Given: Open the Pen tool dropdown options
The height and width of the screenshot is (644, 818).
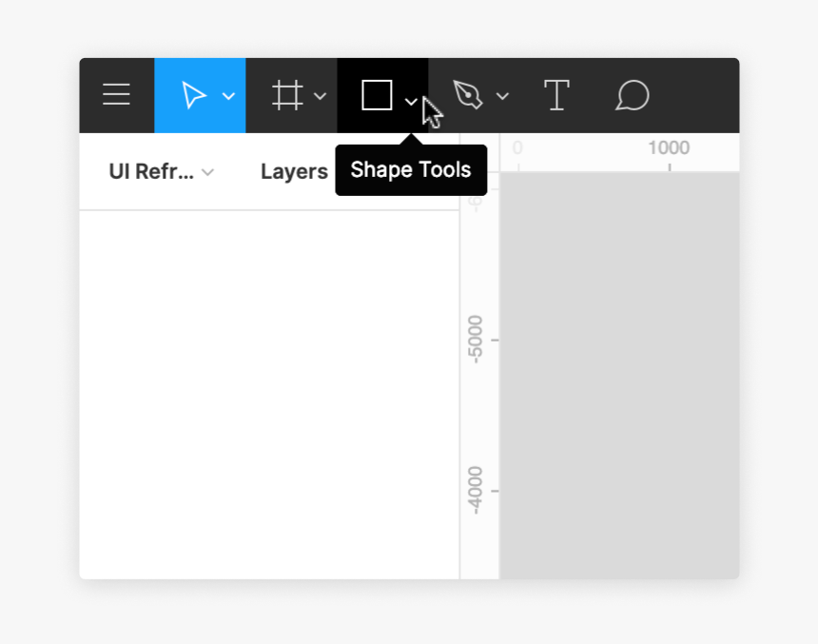Looking at the screenshot, I should 503,96.
